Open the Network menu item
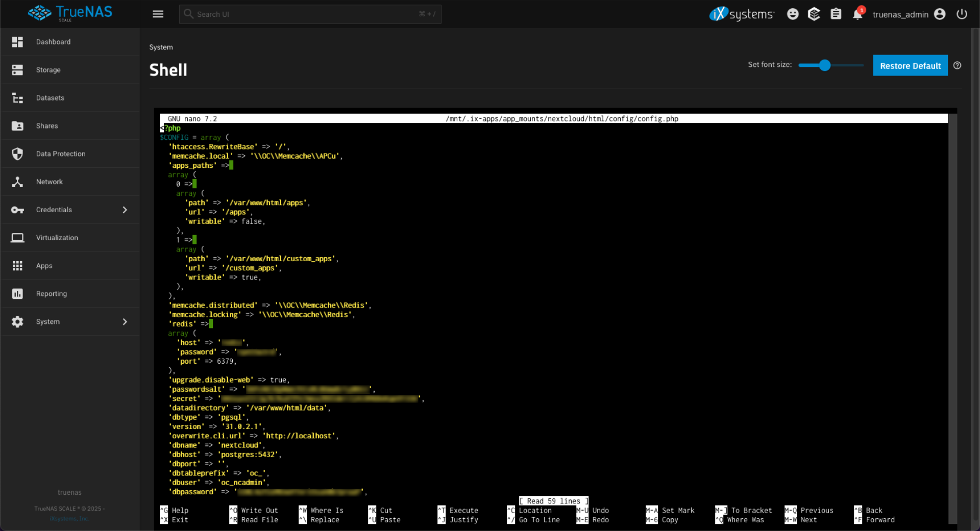980x531 pixels. (x=70, y=182)
